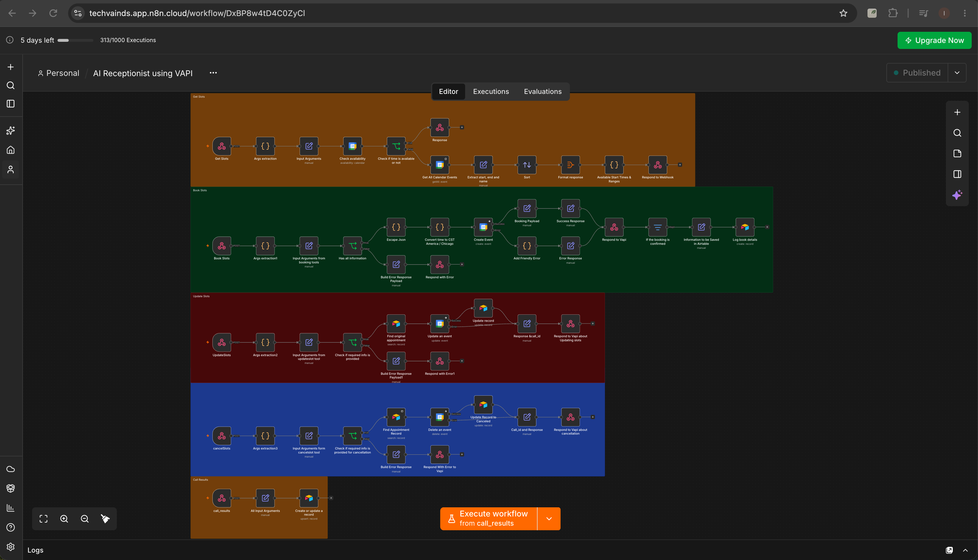Select the Delete an event node

(439, 417)
